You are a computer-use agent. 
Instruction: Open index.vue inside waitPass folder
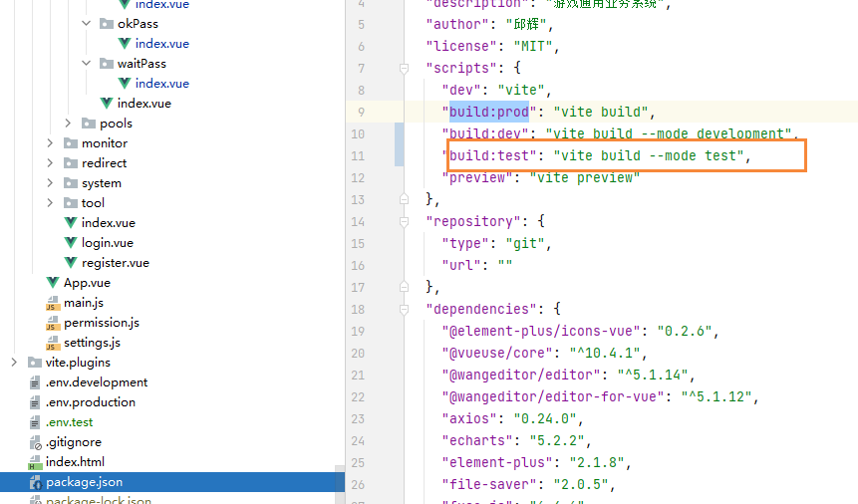click(162, 84)
